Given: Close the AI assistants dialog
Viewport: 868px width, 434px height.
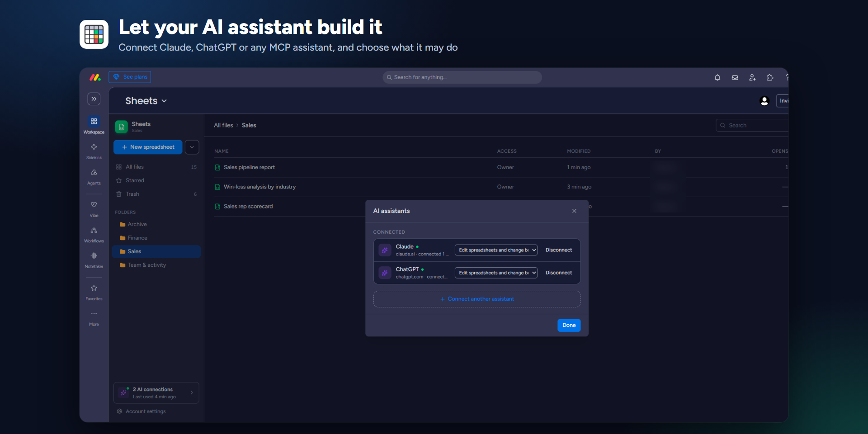Looking at the screenshot, I should (x=574, y=211).
